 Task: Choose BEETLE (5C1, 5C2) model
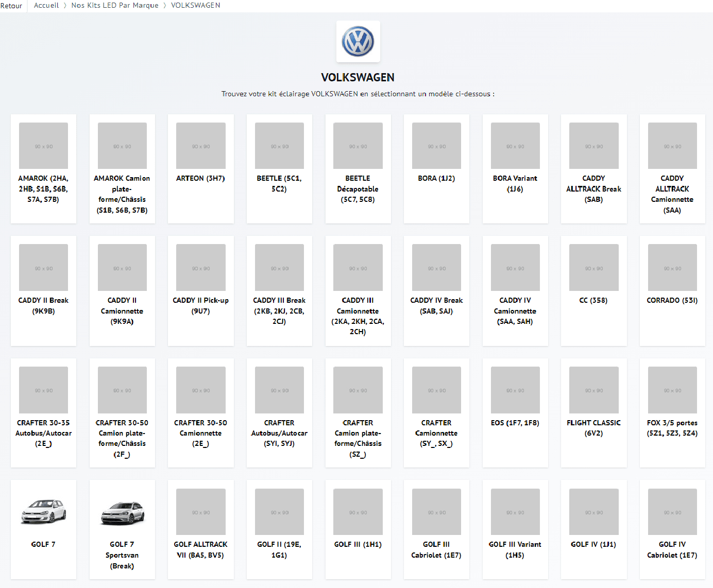point(279,169)
